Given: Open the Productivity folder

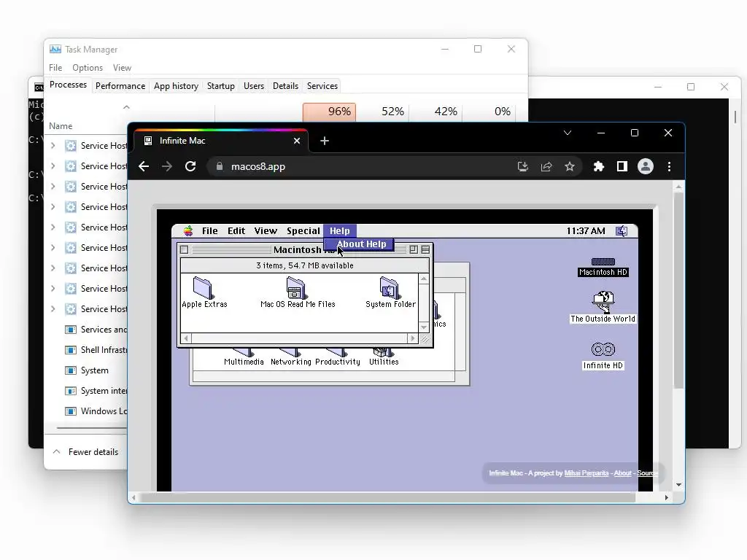Looking at the screenshot, I should click(x=338, y=357).
